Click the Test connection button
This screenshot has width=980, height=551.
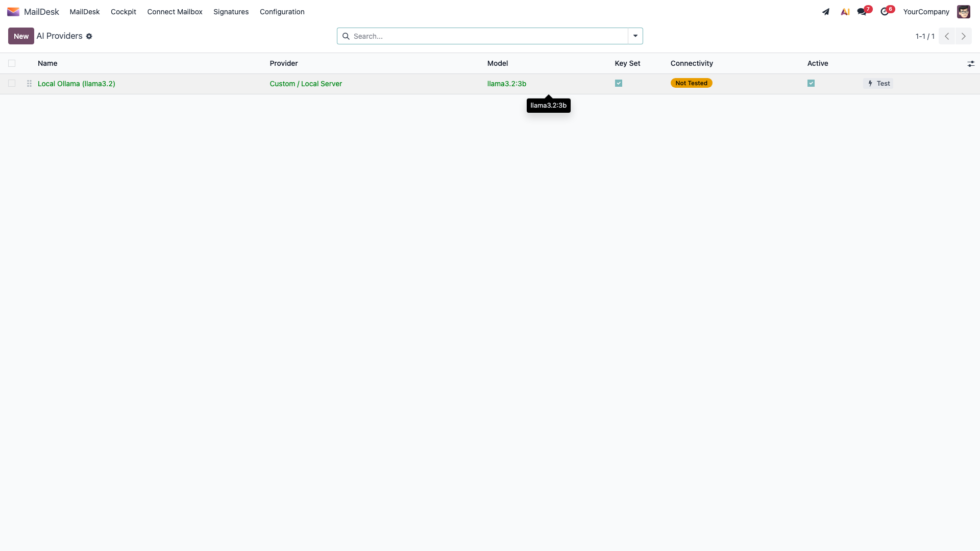(878, 84)
